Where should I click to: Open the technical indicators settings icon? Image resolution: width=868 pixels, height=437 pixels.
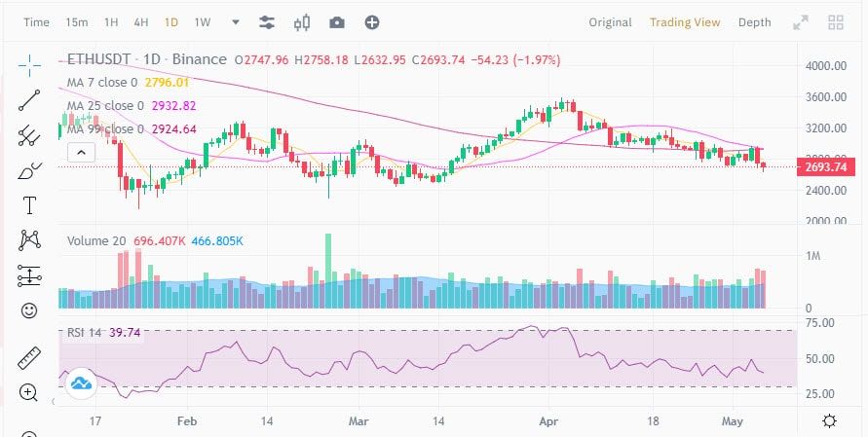[267, 22]
